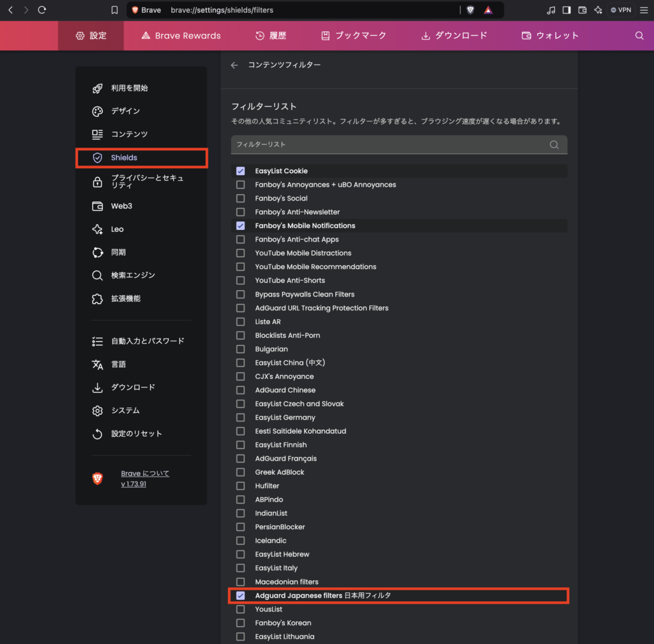The width and height of the screenshot is (654, 644).
Task: Open the Brave について version link
Action: pyautogui.click(x=145, y=479)
